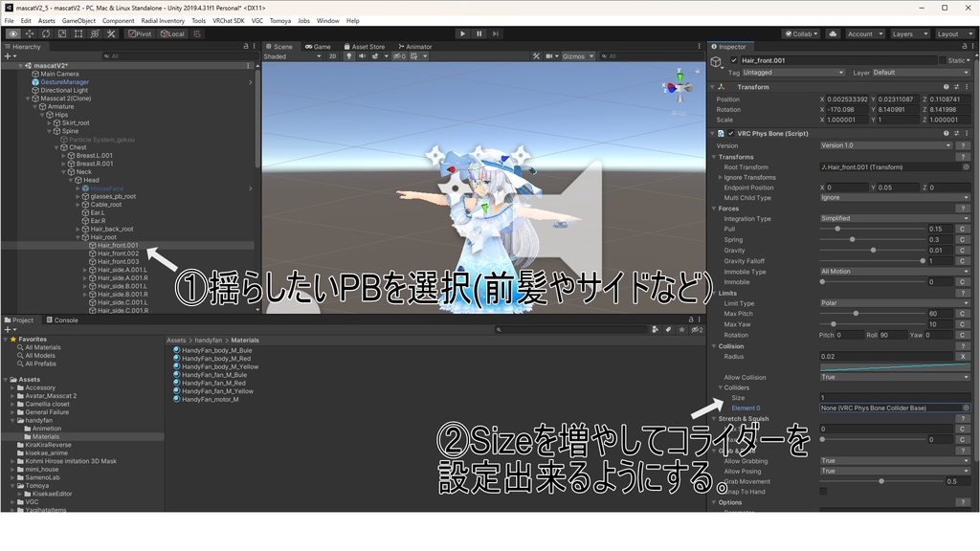Open the Layout selector

click(x=954, y=33)
